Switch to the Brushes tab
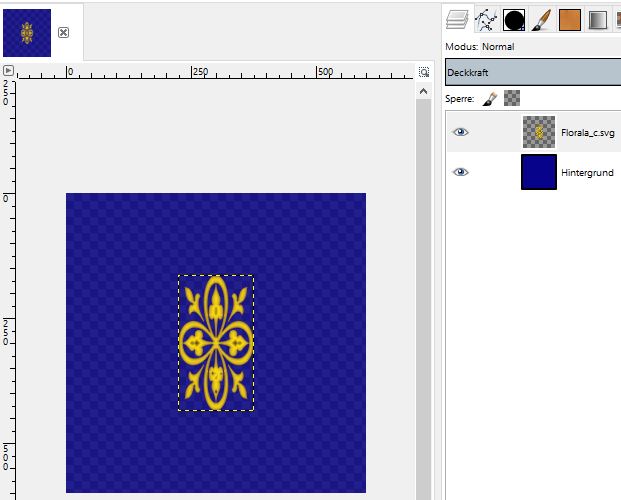Image resolution: width=621 pixels, height=500 pixels. pos(541,20)
